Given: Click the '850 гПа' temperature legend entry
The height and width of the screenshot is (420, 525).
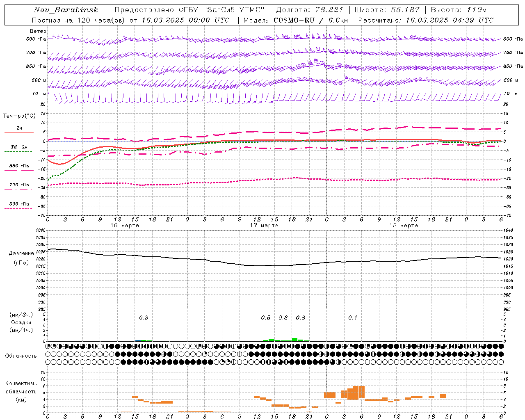Looking at the screenshot, I should (19, 166).
